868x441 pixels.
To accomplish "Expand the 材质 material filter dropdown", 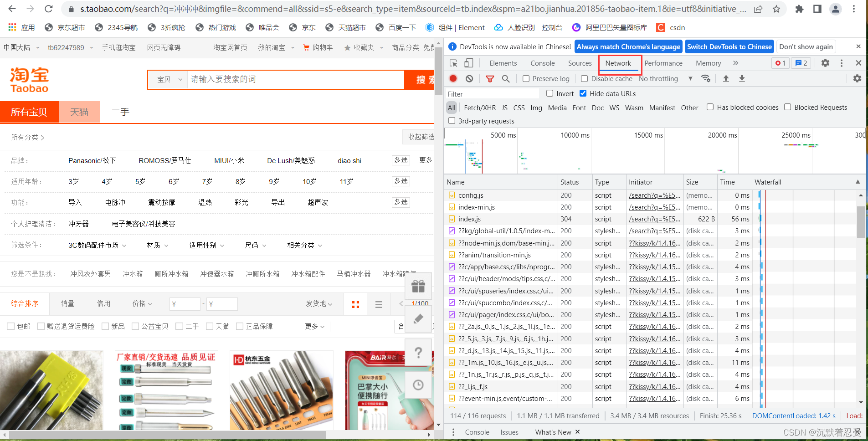I will click(x=158, y=245).
